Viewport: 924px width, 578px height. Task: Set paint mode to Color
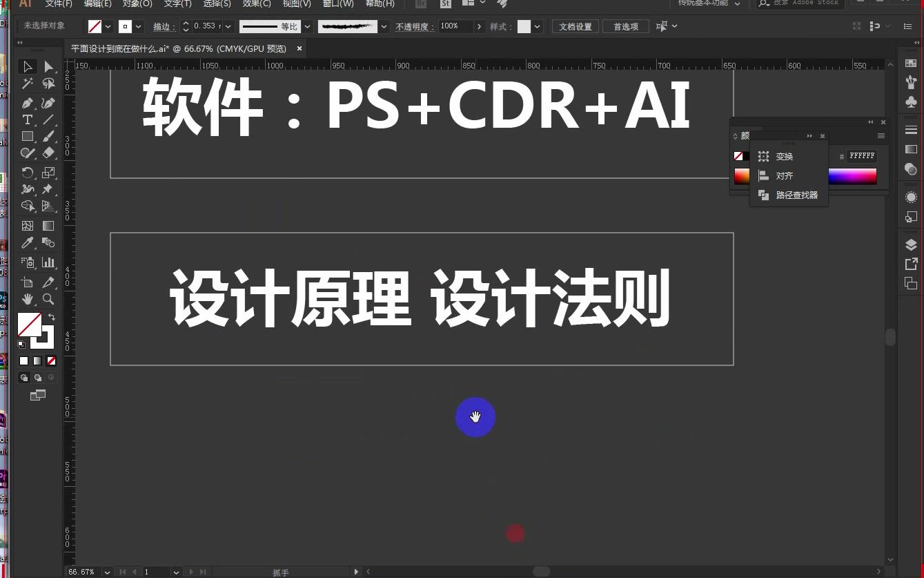pos(23,360)
